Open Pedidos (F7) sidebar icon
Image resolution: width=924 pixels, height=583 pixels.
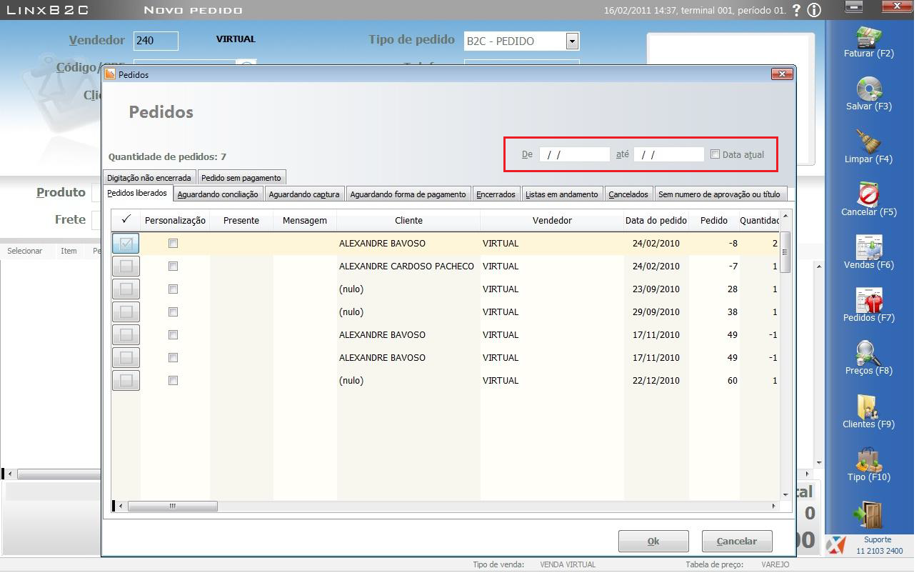[868, 300]
